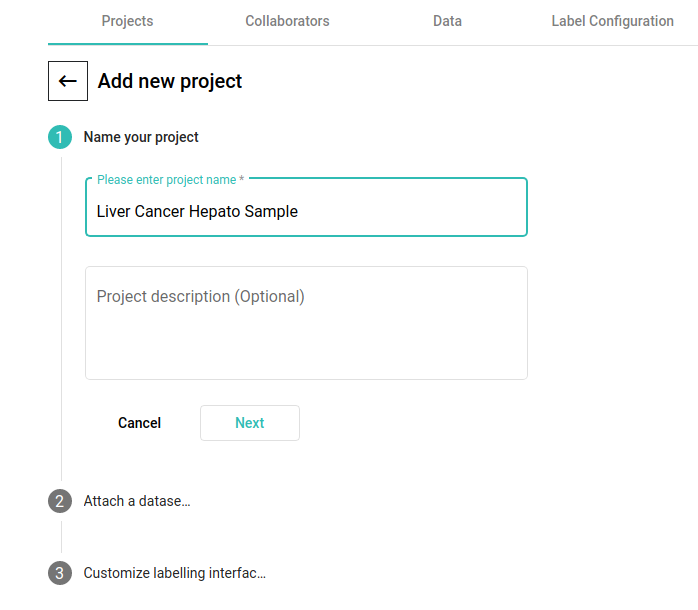Click the word 'Sample' in project name
The width and height of the screenshot is (698, 610).
[271, 211]
